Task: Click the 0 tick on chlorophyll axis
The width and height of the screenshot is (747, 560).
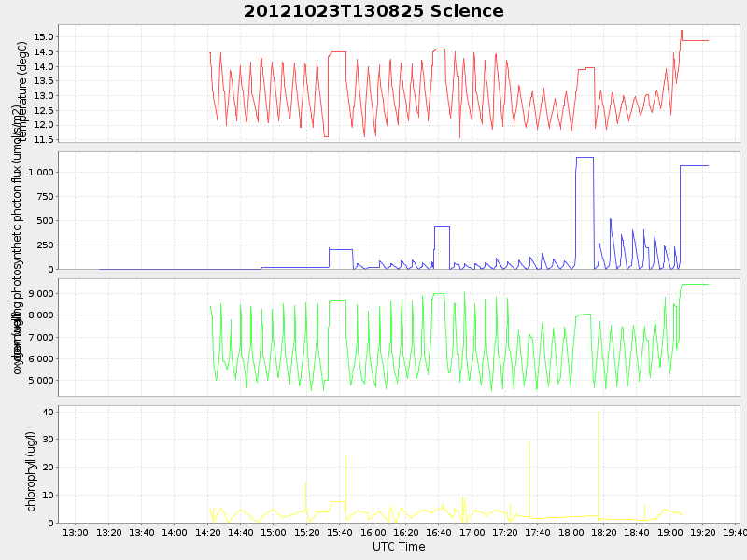Action: coord(51,523)
